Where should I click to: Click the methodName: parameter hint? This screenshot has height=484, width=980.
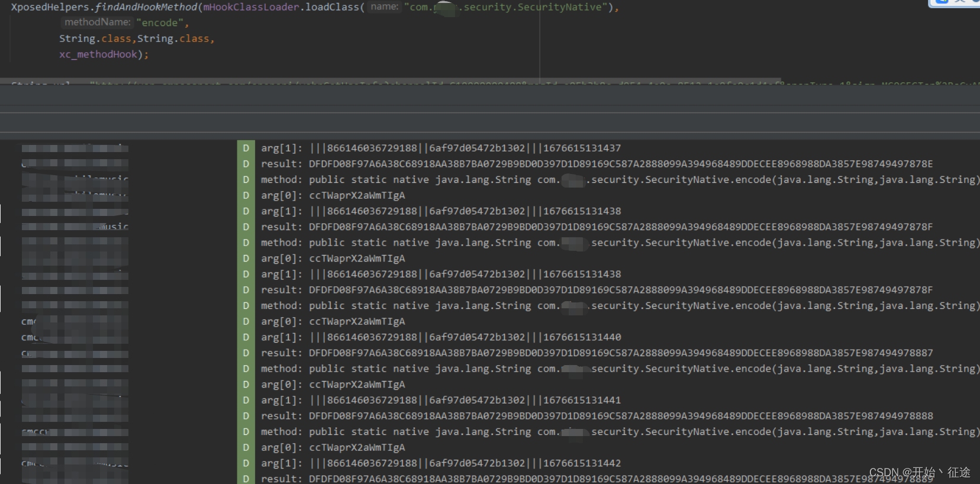coord(98,22)
